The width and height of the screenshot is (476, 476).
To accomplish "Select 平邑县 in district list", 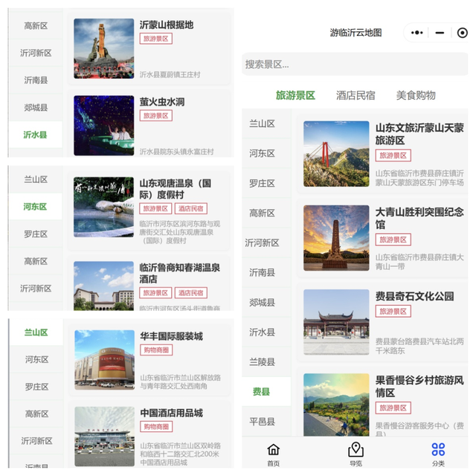I will coord(262,421).
